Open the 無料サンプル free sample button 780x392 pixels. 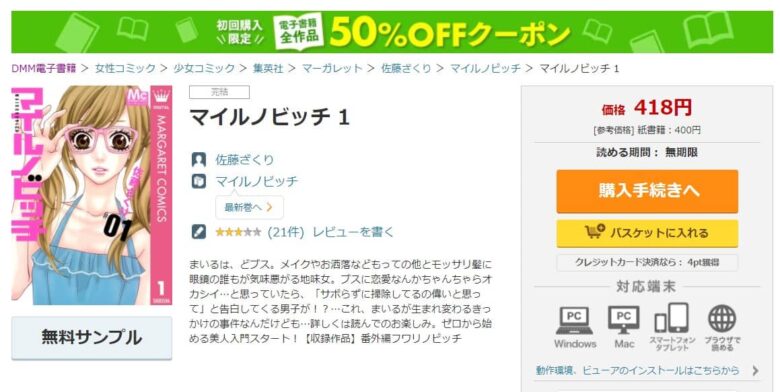tap(92, 338)
